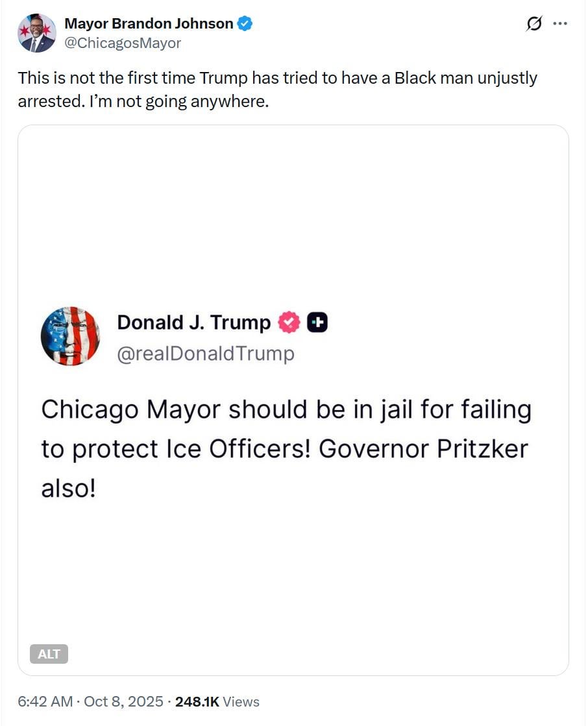This screenshot has width=588, height=726.
Task: Open the 6:42 AM timestamp link
Action: 43,701
